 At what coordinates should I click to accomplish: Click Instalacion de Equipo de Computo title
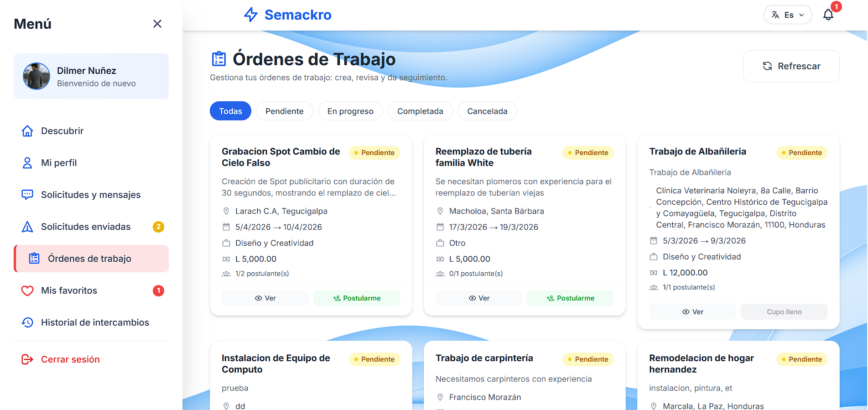point(276,363)
